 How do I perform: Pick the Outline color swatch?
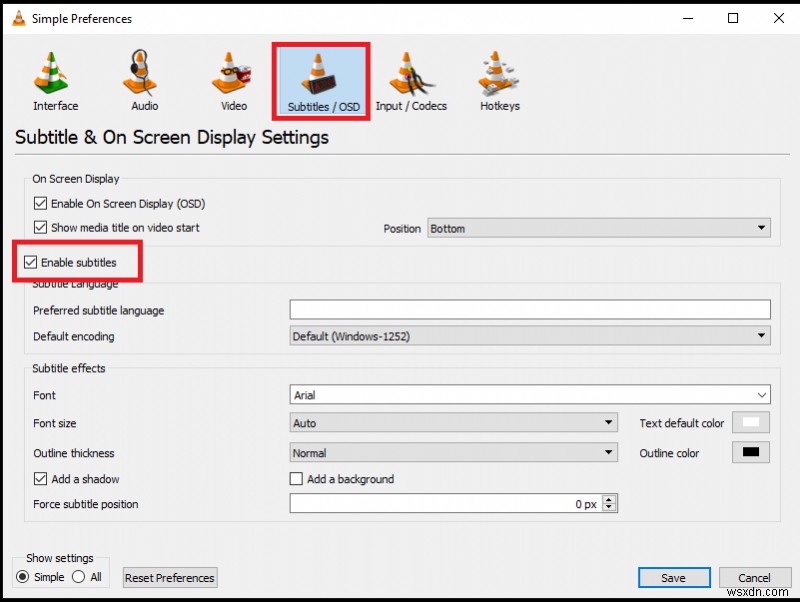tap(751, 452)
